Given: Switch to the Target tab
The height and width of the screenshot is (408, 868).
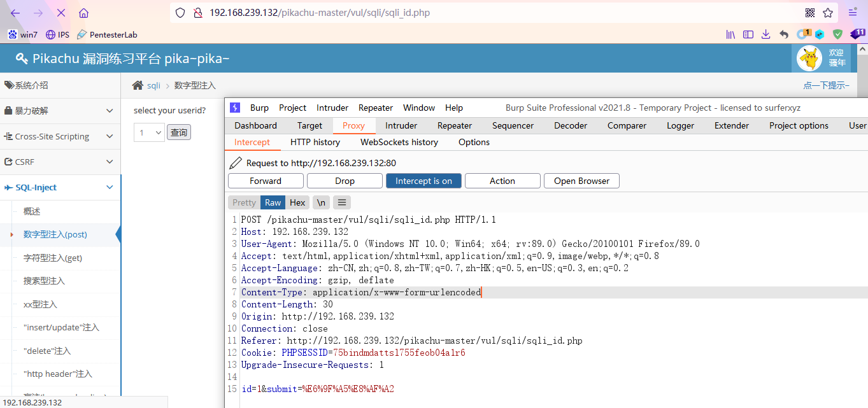Looking at the screenshot, I should click(x=309, y=125).
